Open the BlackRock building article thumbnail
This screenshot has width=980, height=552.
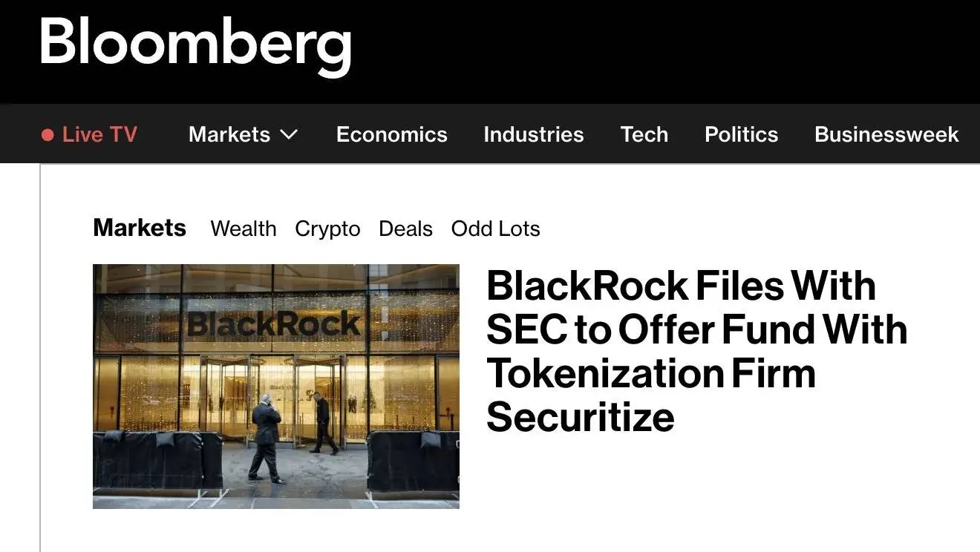coord(276,387)
